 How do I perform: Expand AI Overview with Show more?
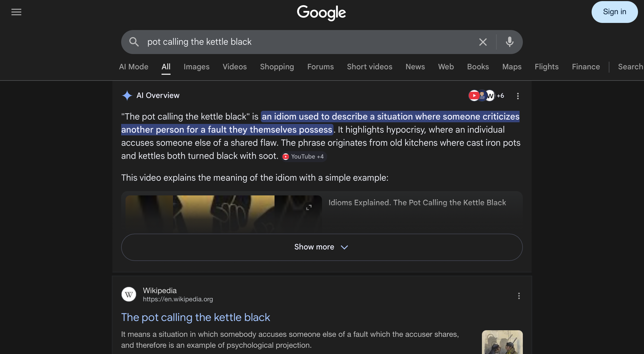(x=322, y=247)
